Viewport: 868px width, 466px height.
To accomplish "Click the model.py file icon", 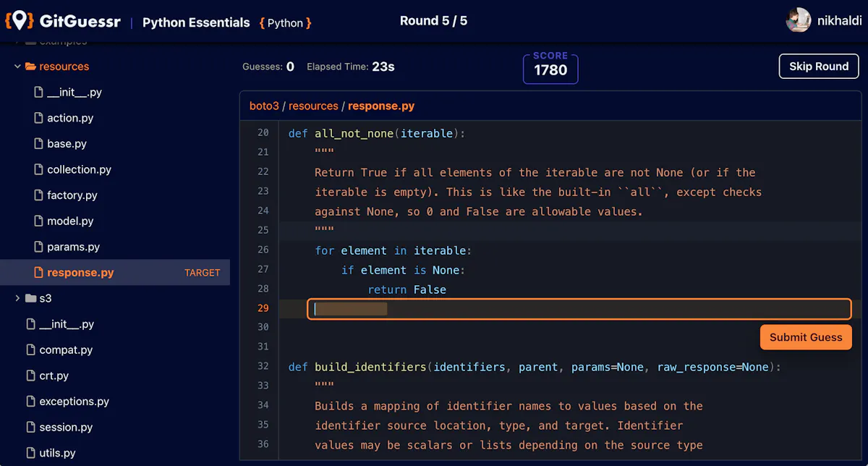I will [x=40, y=221].
